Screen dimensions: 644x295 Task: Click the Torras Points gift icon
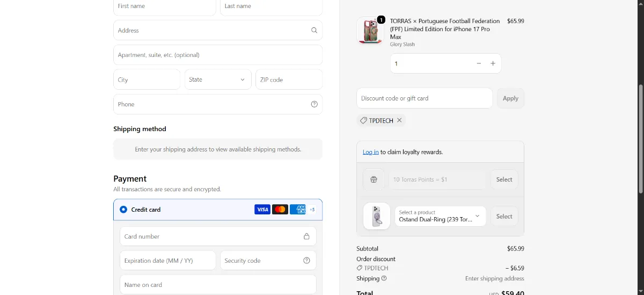[x=374, y=179]
